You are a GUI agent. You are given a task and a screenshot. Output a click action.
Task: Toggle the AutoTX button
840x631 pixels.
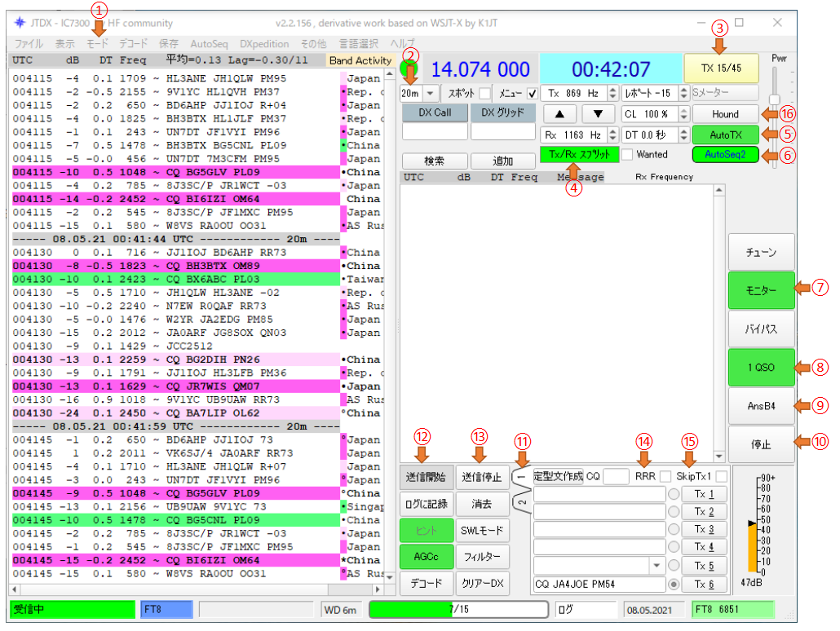[725, 135]
